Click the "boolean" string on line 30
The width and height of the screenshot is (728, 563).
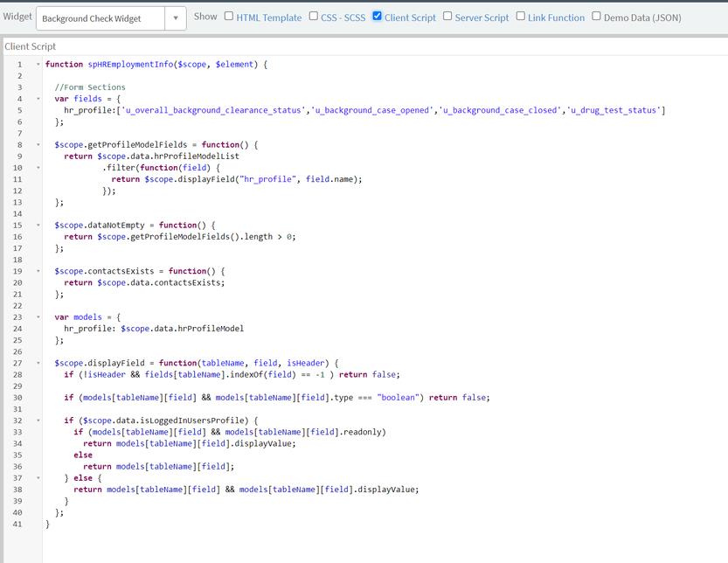pyautogui.click(x=398, y=398)
